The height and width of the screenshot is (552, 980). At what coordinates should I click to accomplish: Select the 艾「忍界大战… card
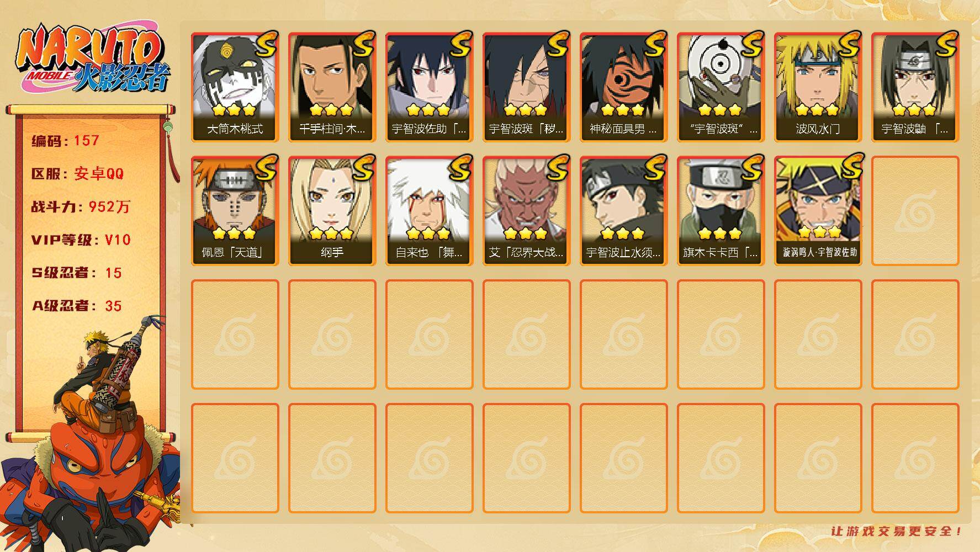tap(526, 210)
